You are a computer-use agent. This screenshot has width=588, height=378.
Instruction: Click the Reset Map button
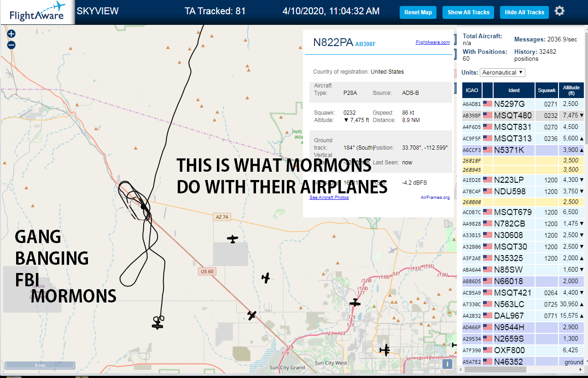tap(418, 12)
